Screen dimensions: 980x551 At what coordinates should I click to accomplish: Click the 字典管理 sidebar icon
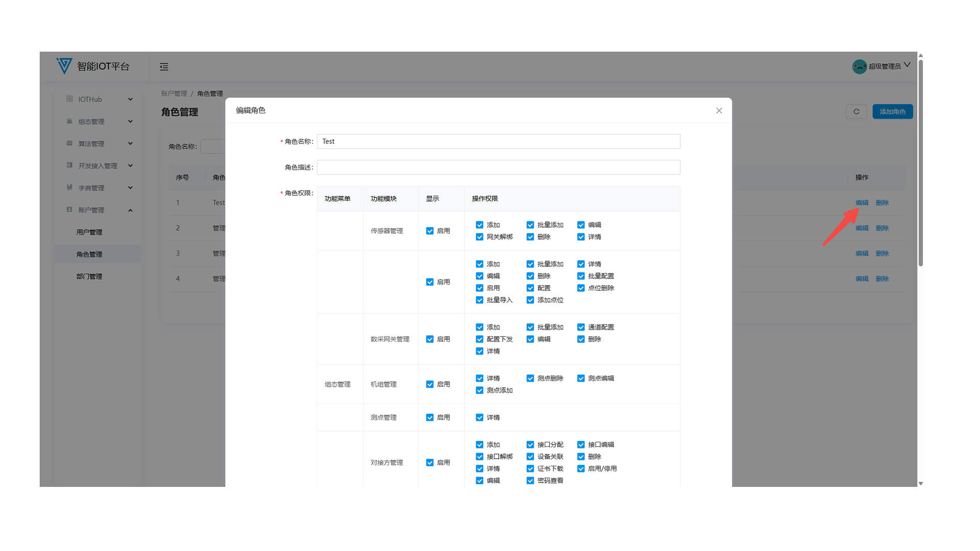click(69, 187)
